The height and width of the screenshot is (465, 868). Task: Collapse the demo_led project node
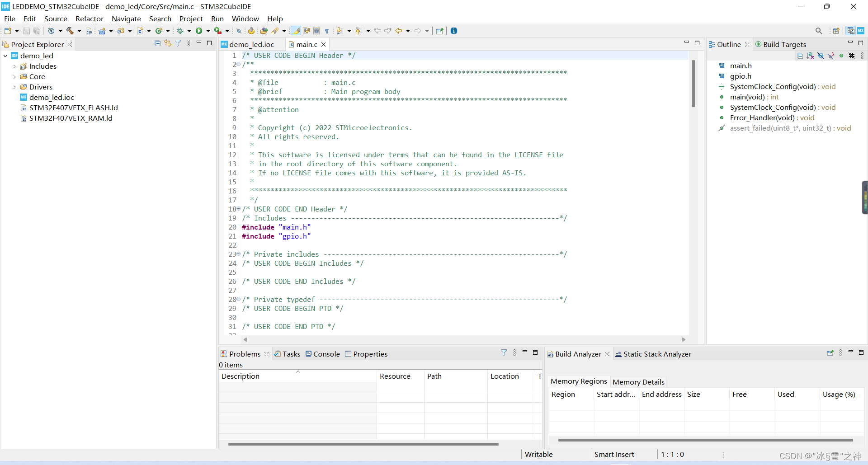[x=5, y=56]
